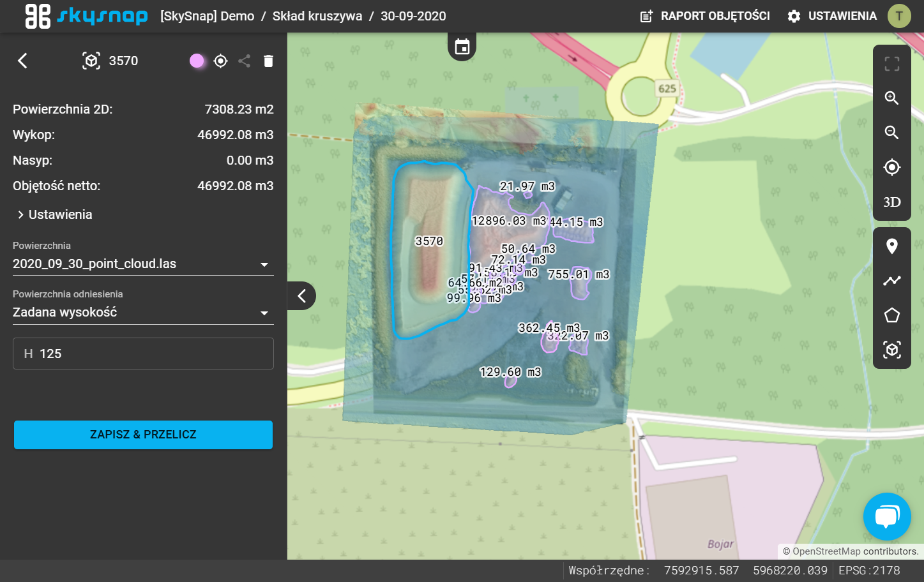Screen dimensions: 924x582
Task: Click the H height input field
Action: pos(143,354)
